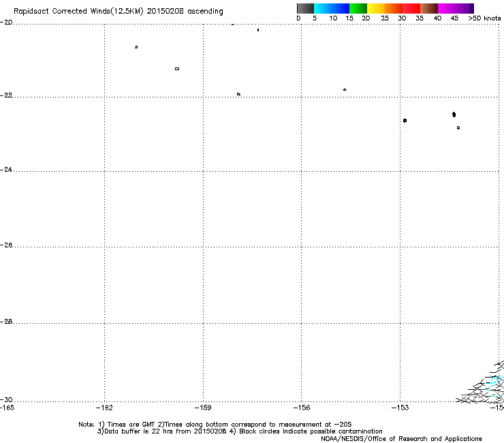Click the '>50 knots' legend label
The image size is (504, 443).
click(484, 18)
